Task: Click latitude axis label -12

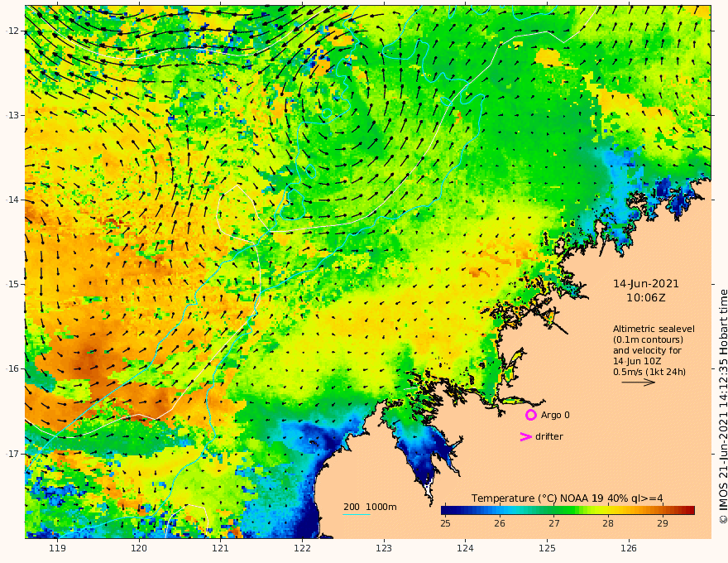Action: [12, 31]
